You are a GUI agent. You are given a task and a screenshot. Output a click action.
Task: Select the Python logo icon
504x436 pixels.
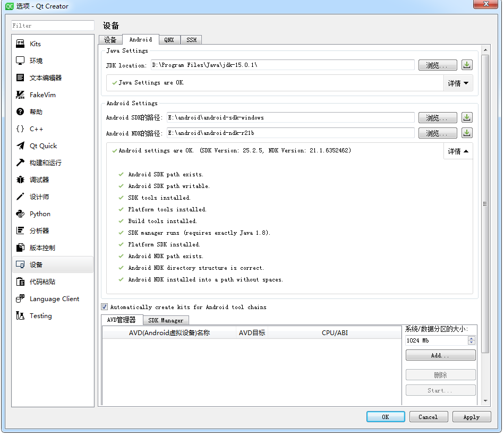[20, 213]
